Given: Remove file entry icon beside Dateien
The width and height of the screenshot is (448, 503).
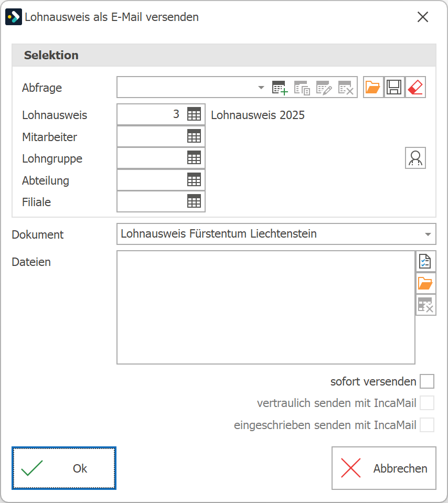Looking at the screenshot, I should tap(425, 305).
